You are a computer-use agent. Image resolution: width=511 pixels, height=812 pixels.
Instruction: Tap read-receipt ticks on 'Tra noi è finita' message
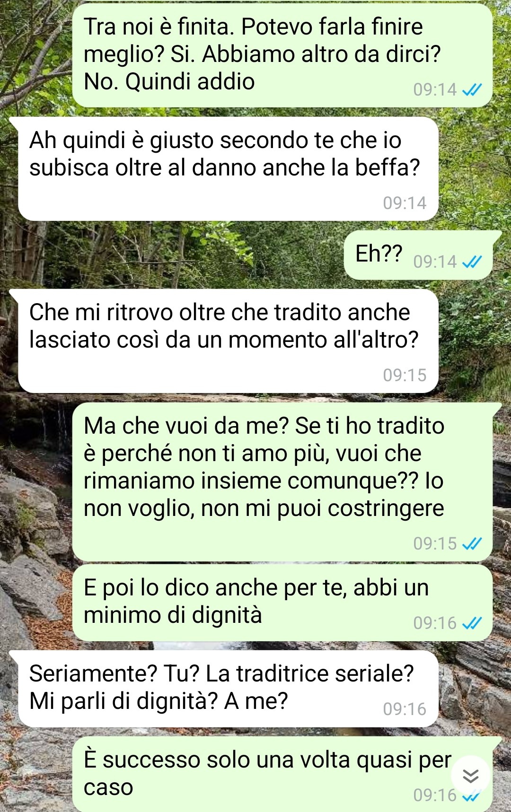pos(472,89)
